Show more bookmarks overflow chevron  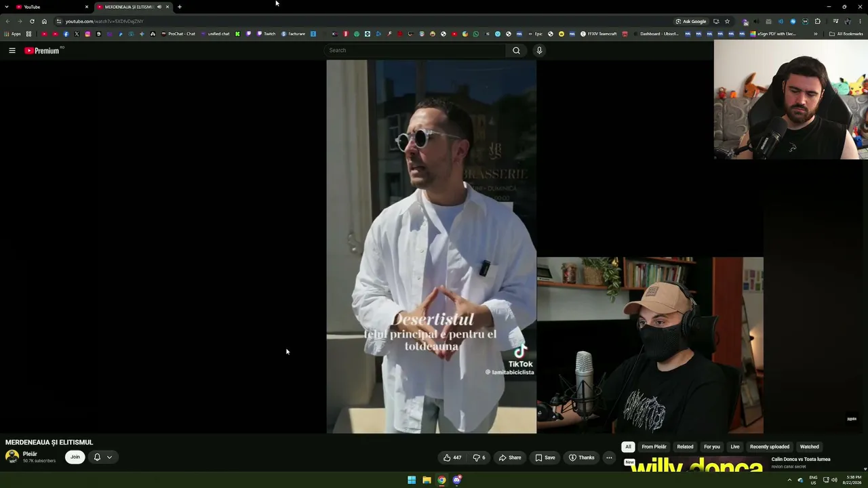point(816,34)
